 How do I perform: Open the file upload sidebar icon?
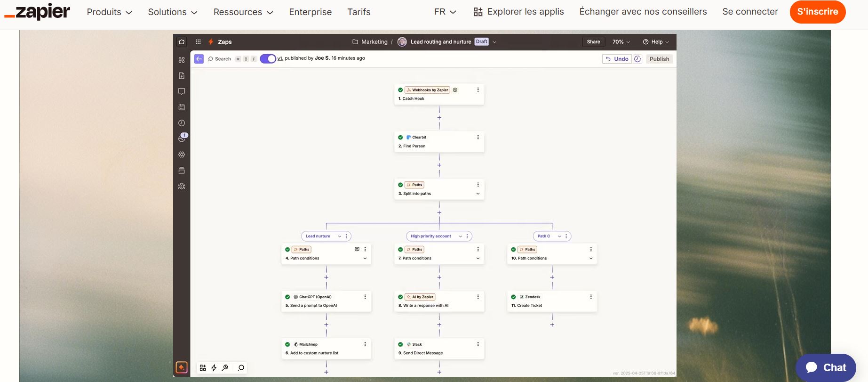click(x=182, y=76)
